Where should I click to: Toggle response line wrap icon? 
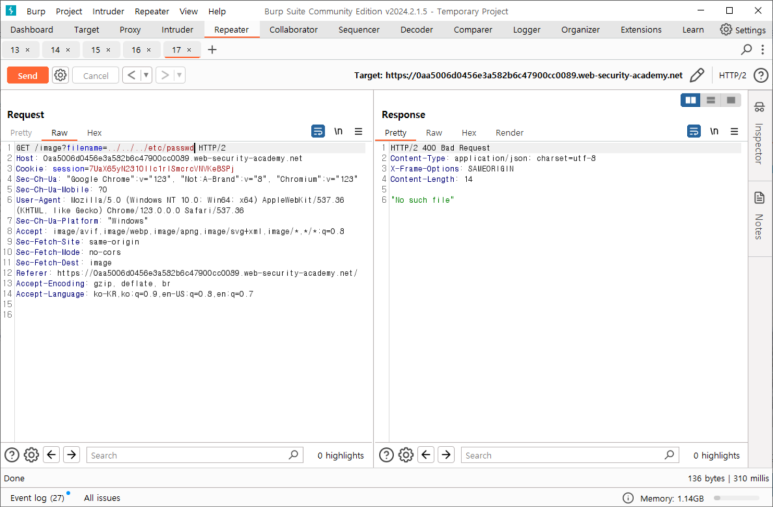pos(694,131)
